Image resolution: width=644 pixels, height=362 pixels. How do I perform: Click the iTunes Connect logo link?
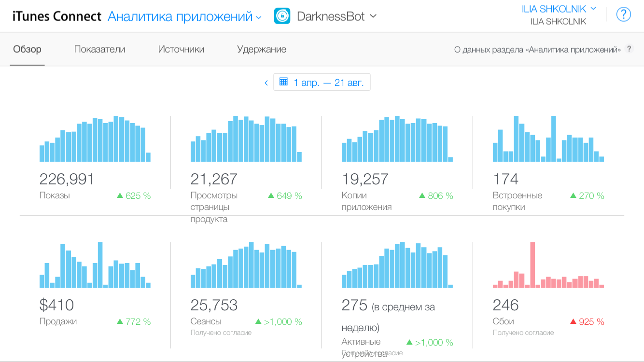coord(57,16)
